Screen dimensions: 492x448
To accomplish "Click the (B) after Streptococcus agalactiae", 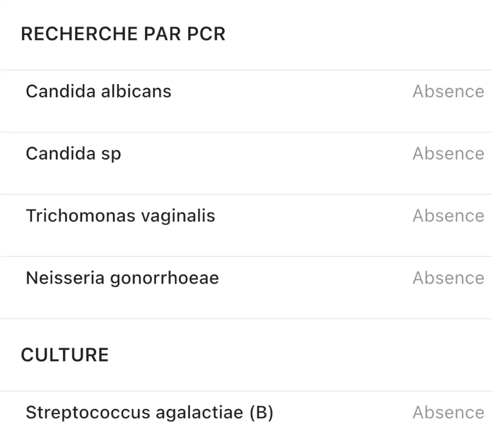I will (262, 412).
